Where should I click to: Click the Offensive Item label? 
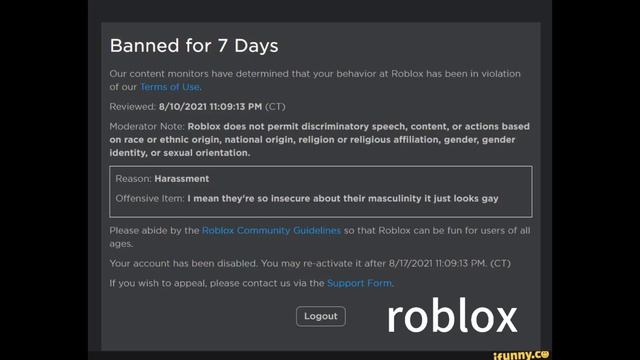coord(150,198)
